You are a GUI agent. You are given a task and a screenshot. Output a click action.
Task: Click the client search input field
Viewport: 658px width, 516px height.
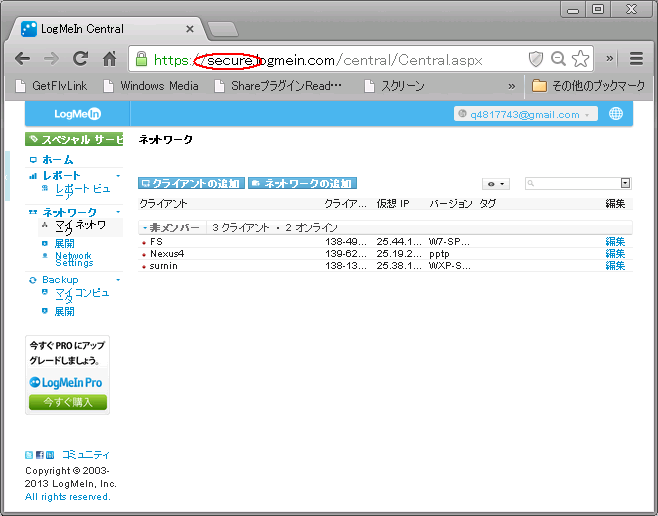pos(572,183)
